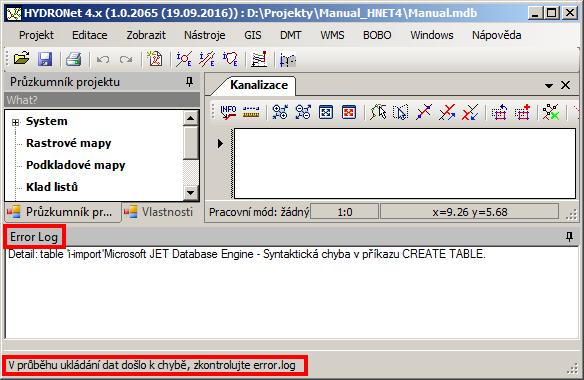
Task: Click the red cross with incoming blue arrow
Action: 470,112
